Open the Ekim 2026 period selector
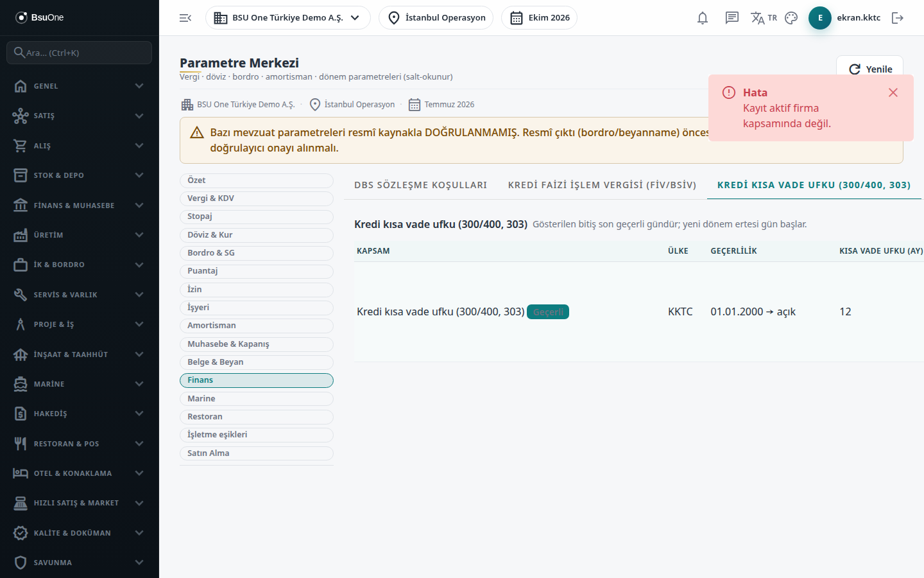Screen dimensions: 924x578 click(539, 18)
